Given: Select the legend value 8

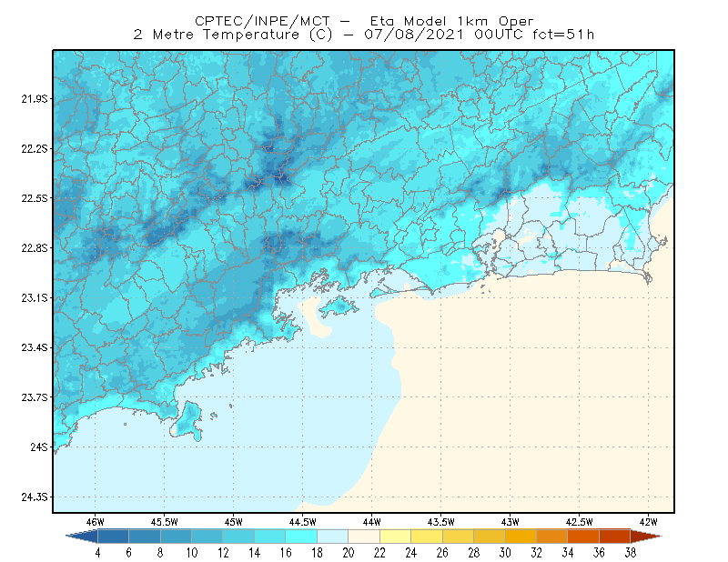Looking at the screenshot, I should (160, 553).
